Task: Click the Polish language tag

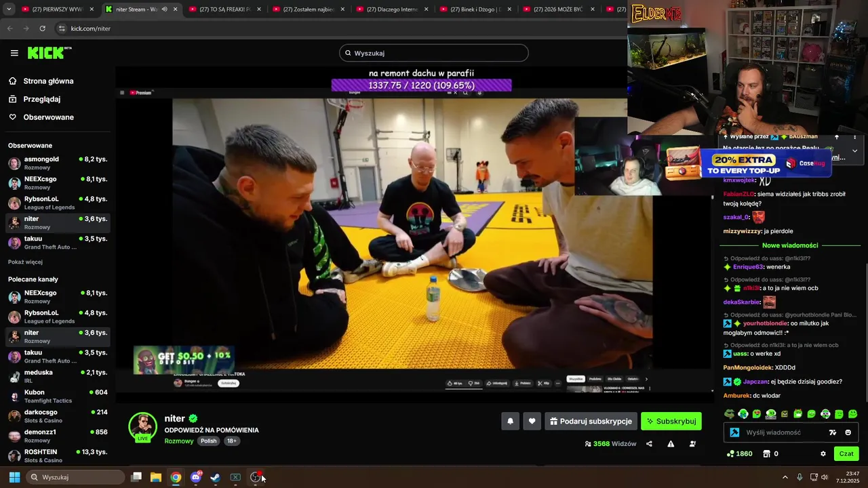Action: click(209, 441)
